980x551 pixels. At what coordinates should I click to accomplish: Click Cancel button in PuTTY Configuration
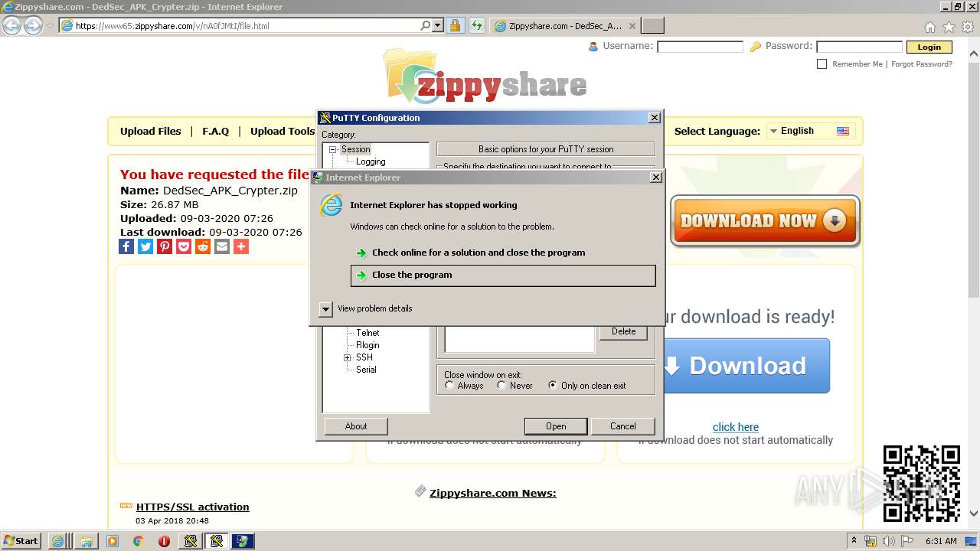(x=623, y=426)
